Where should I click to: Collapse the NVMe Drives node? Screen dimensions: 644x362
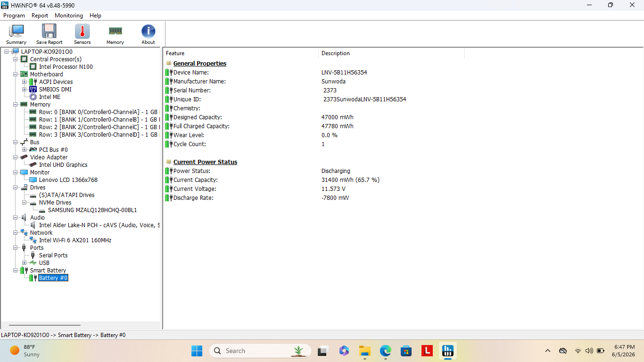pos(25,203)
